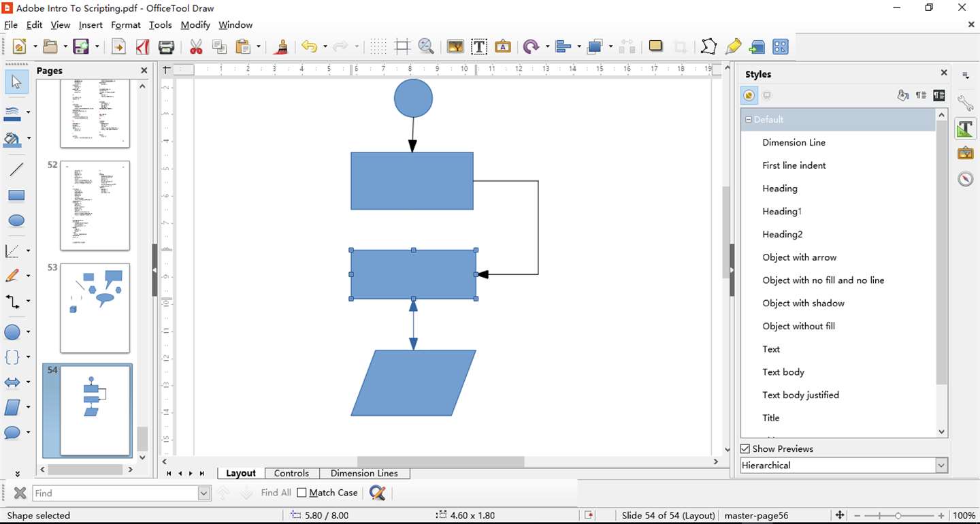Open the Navigator compass icon in sidebar
The height and width of the screenshot is (524, 980).
point(966,179)
